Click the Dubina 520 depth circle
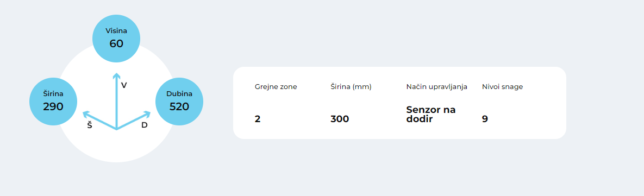 [x=179, y=102]
